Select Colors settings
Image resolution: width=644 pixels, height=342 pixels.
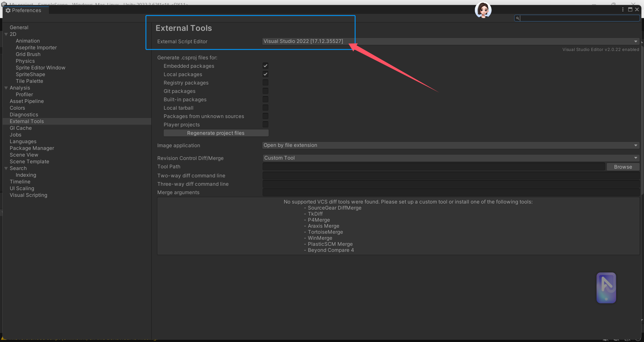(17, 108)
